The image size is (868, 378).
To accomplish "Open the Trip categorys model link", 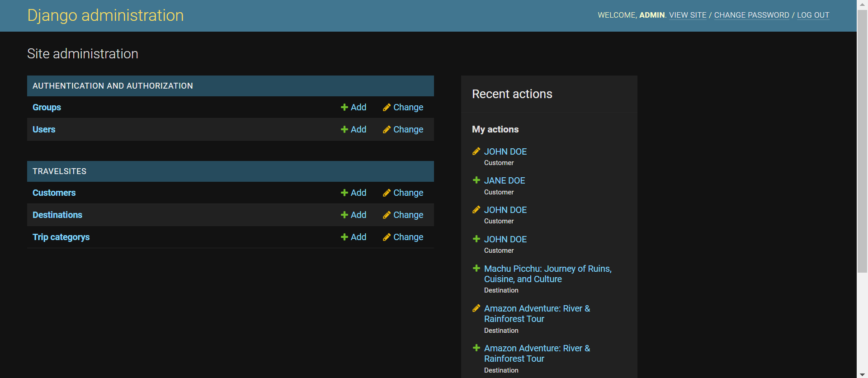I will [x=61, y=237].
